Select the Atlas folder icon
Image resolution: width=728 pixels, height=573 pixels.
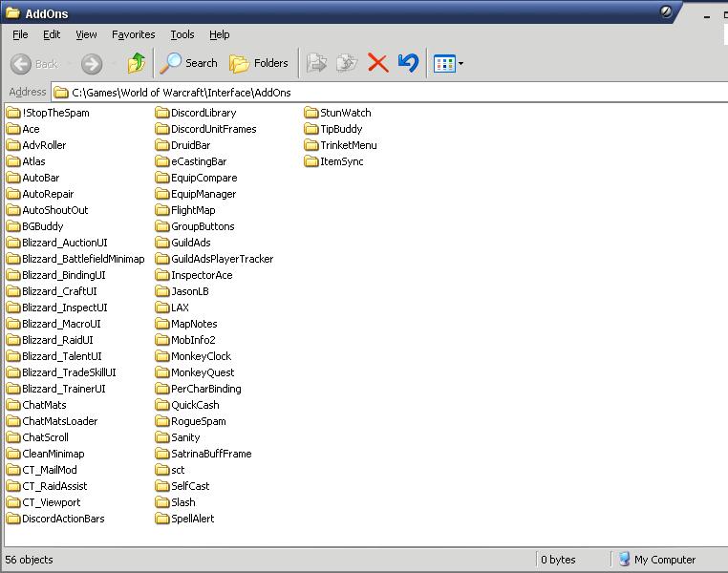pyautogui.click(x=13, y=161)
